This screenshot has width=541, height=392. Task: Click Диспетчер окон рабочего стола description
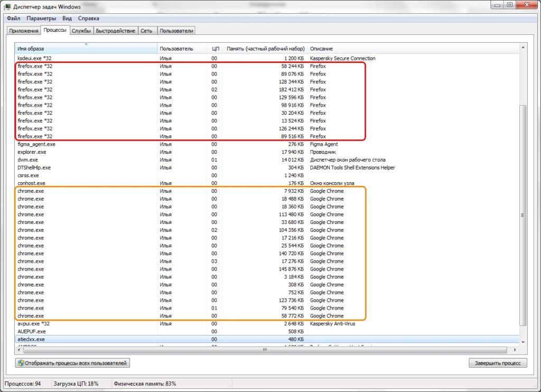348,160
